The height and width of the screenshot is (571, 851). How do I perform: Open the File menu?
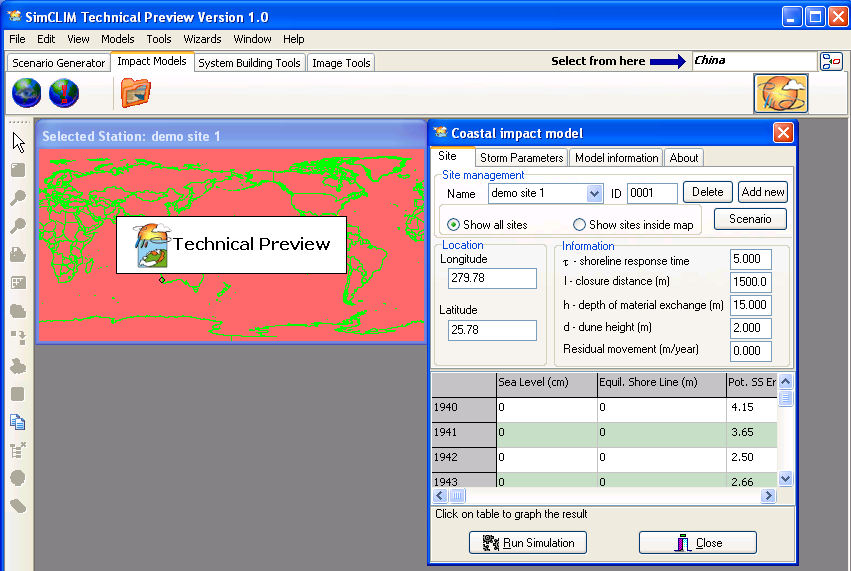[17, 39]
